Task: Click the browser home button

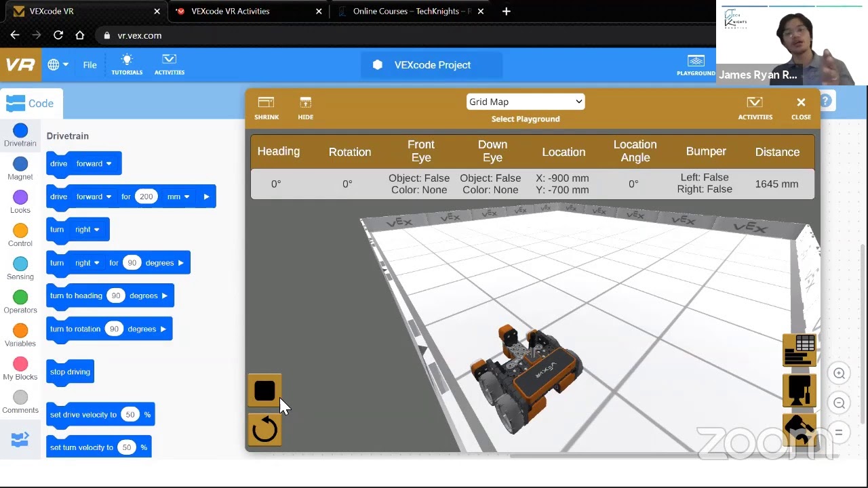Action: 80,35
